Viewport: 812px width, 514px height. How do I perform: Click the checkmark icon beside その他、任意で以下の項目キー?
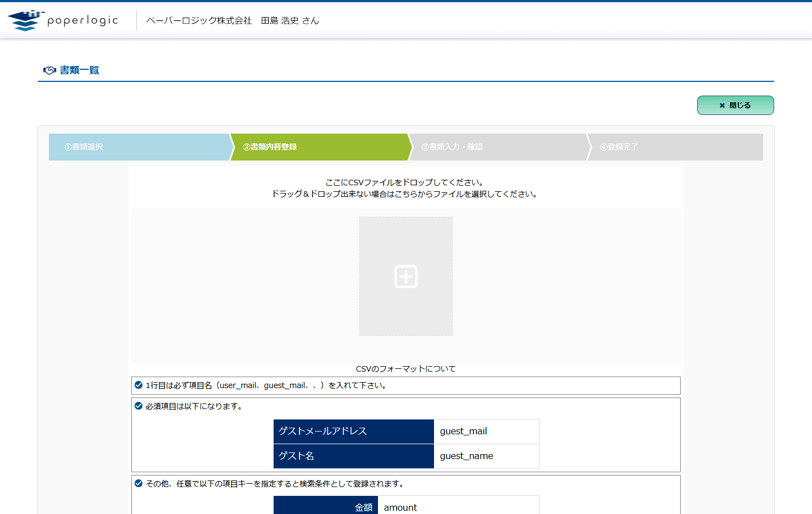pyautogui.click(x=138, y=484)
